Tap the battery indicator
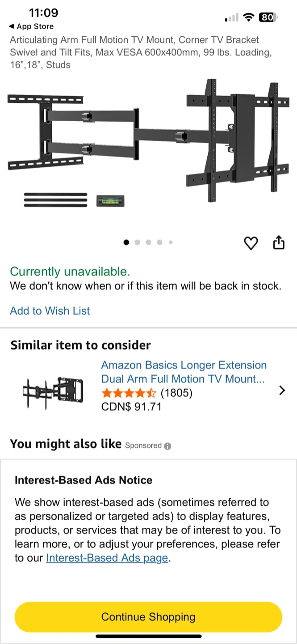Viewport: 297px width, 644px height. tap(268, 17)
